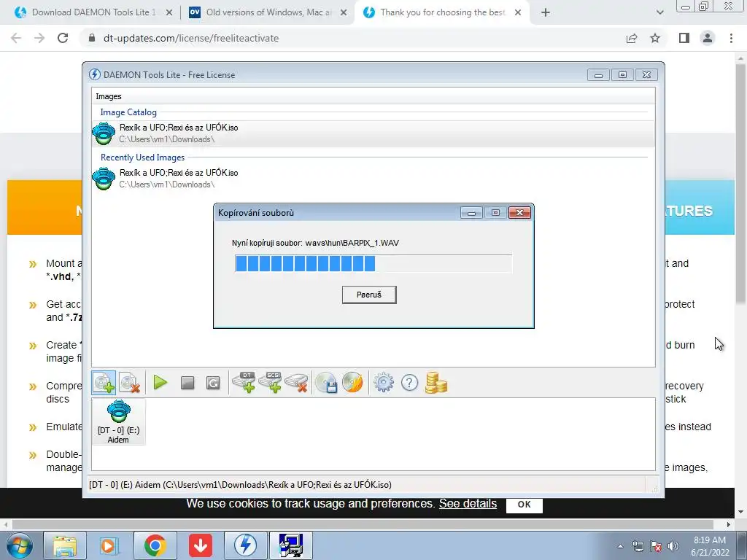Open the Windows Start menu
Screen dimensions: 747x560
pos(19,545)
